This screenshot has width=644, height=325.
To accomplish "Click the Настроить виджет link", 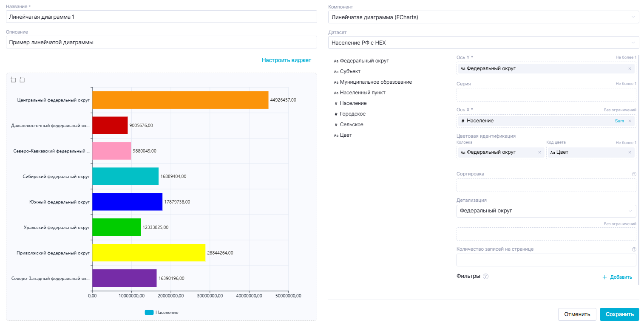I will (286, 60).
